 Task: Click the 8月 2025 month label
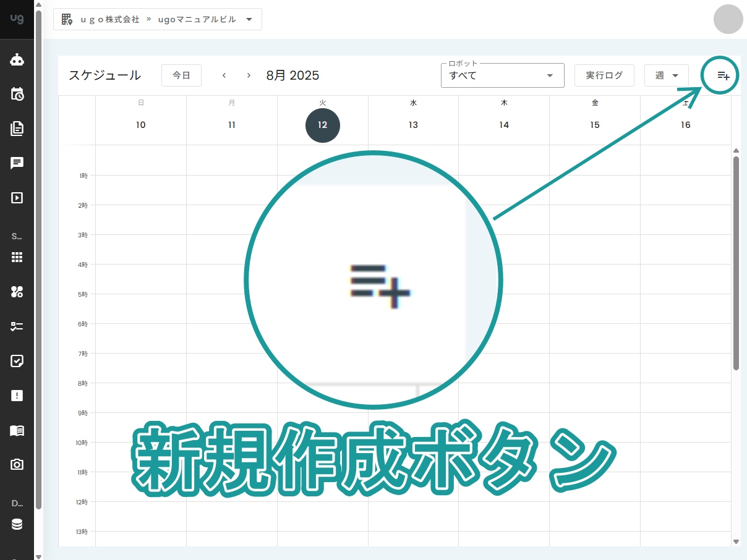click(292, 75)
